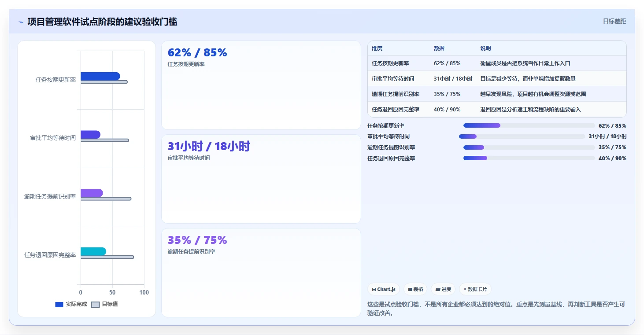Screen dimensions: 644x335
Task: Click table cell 审批平均等待时间
Action: pyautogui.click(x=393, y=79)
